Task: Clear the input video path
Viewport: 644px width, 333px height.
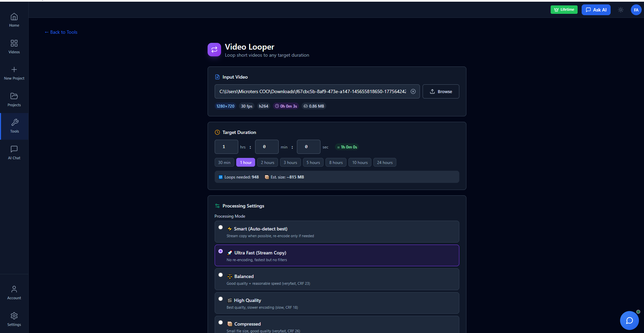Action: tap(413, 91)
